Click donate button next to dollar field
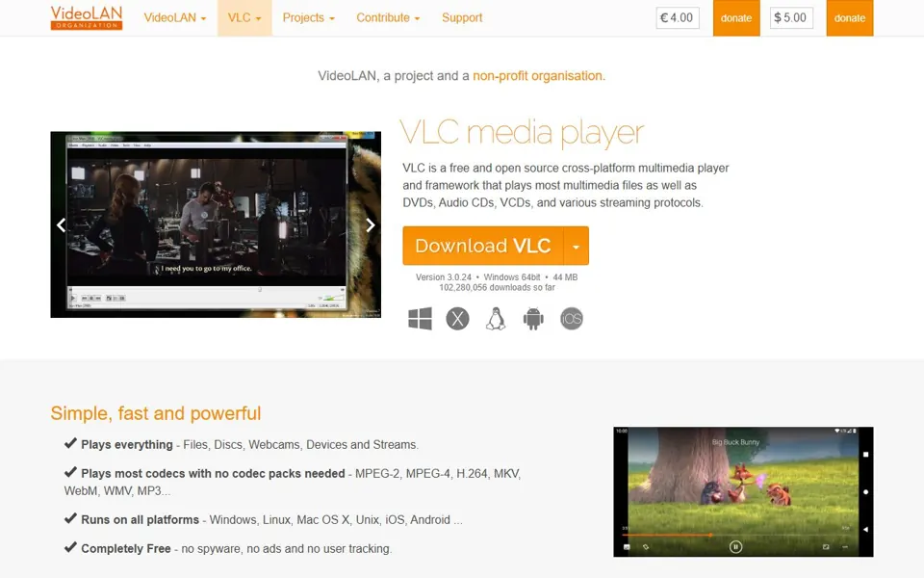Image resolution: width=924 pixels, height=578 pixels. click(x=849, y=17)
